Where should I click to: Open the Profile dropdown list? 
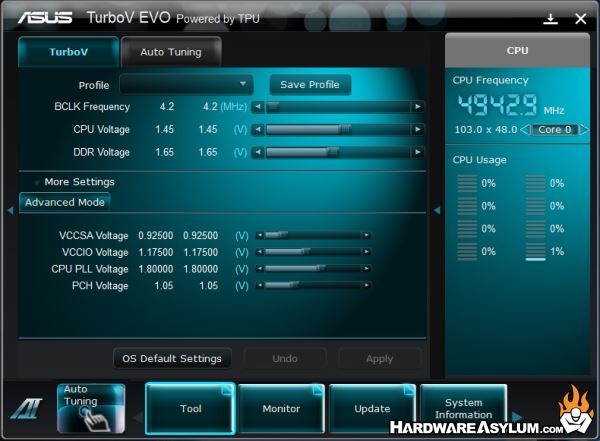[x=186, y=85]
